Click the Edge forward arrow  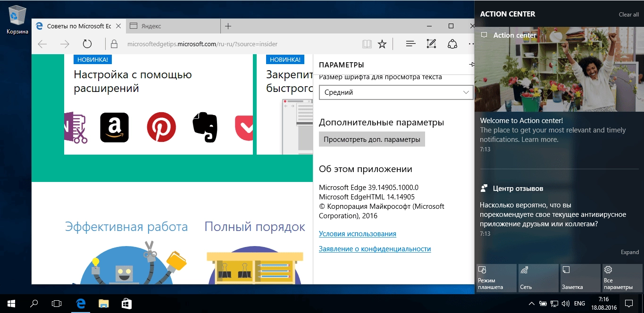click(x=65, y=44)
